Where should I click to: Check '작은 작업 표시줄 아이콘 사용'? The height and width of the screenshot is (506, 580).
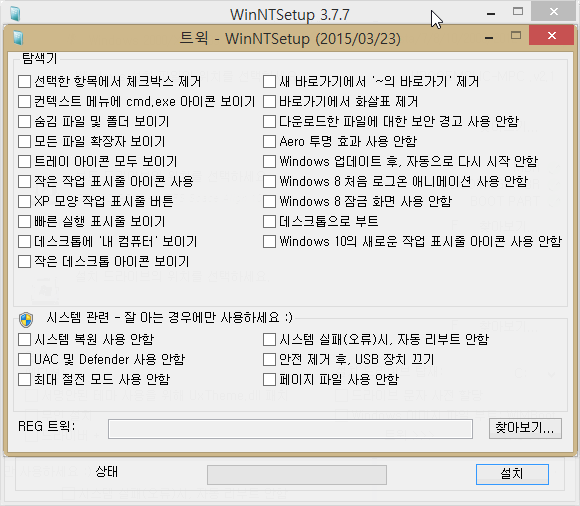(24, 181)
